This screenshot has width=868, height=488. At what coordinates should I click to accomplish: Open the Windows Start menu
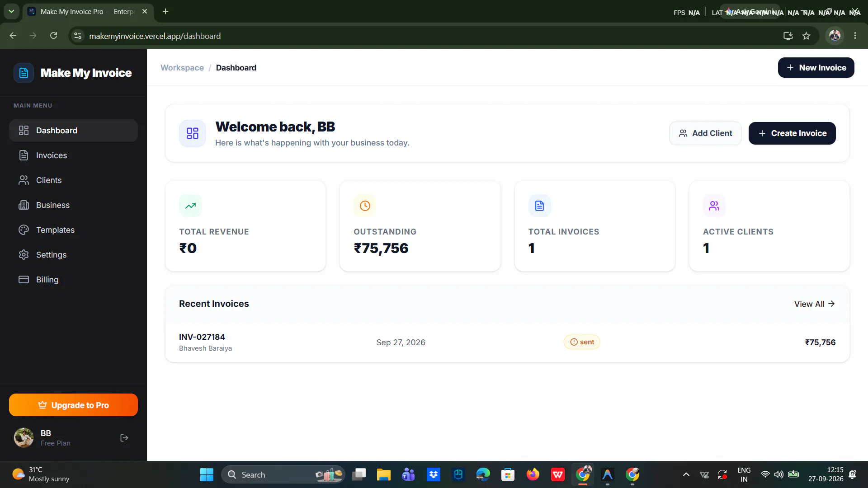pos(207,474)
